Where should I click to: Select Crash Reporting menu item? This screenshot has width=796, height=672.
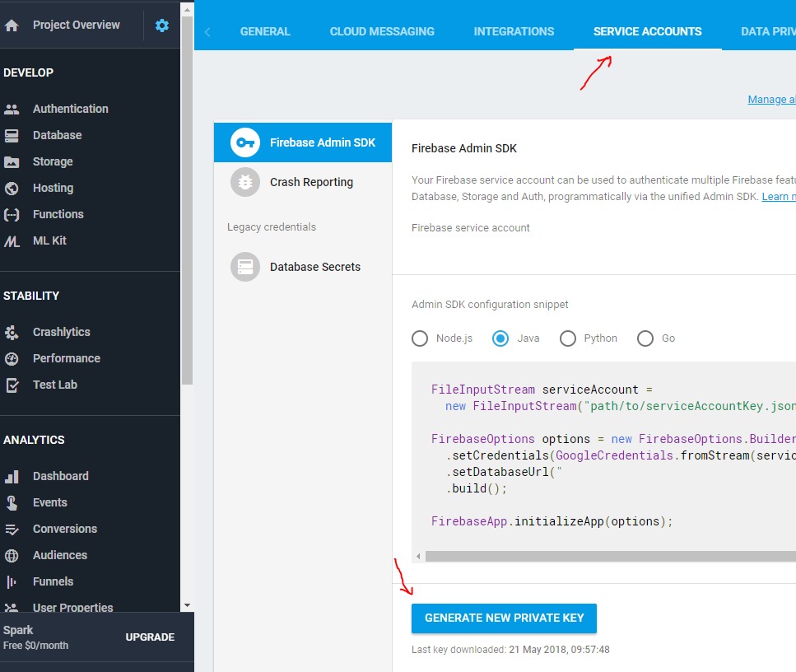303,182
